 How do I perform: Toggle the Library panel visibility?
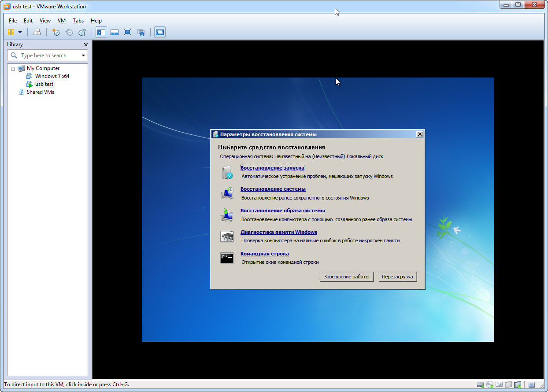pyautogui.click(x=101, y=32)
